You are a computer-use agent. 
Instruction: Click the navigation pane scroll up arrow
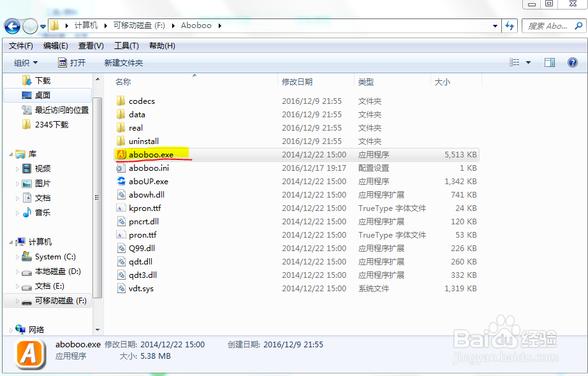coord(98,79)
